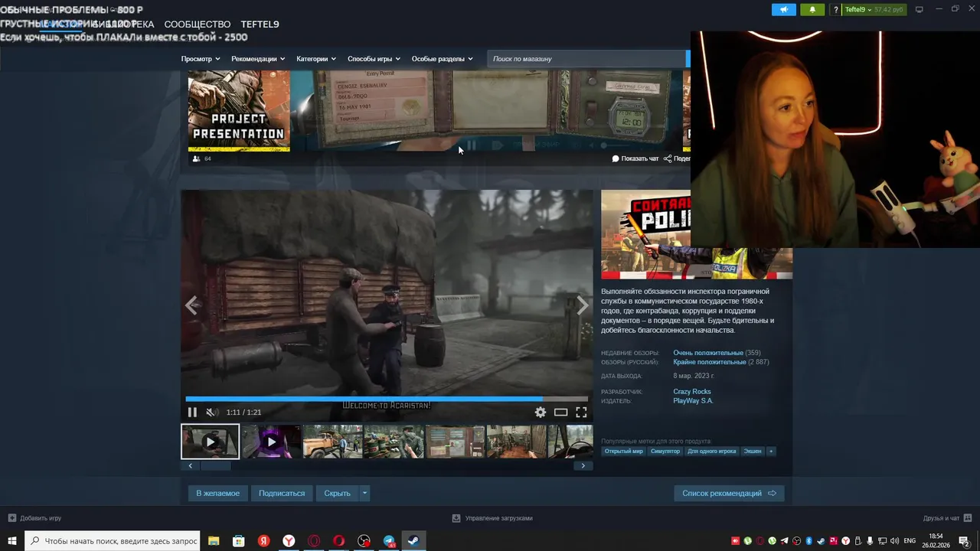The width and height of the screenshot is (980, 551).
Task: Open the 'Категории' store menu
Action: [316, 59]
